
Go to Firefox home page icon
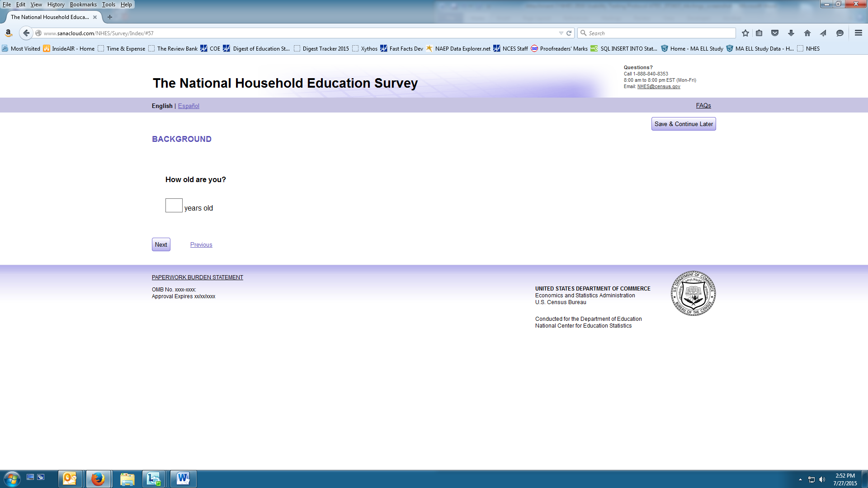click(807, 33)
